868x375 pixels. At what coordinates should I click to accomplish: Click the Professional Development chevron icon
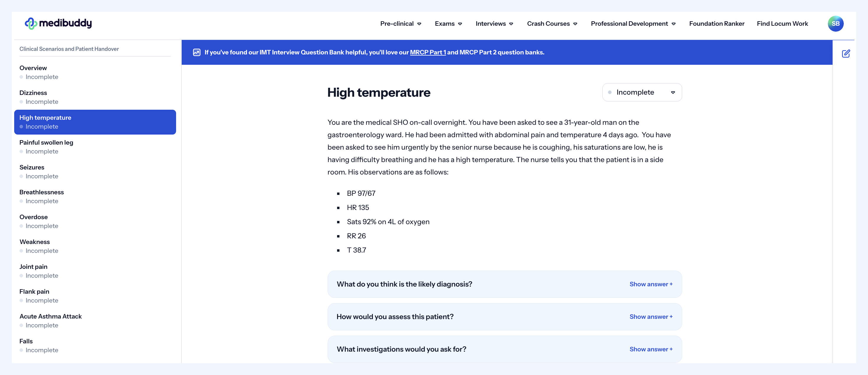point(674,24)
